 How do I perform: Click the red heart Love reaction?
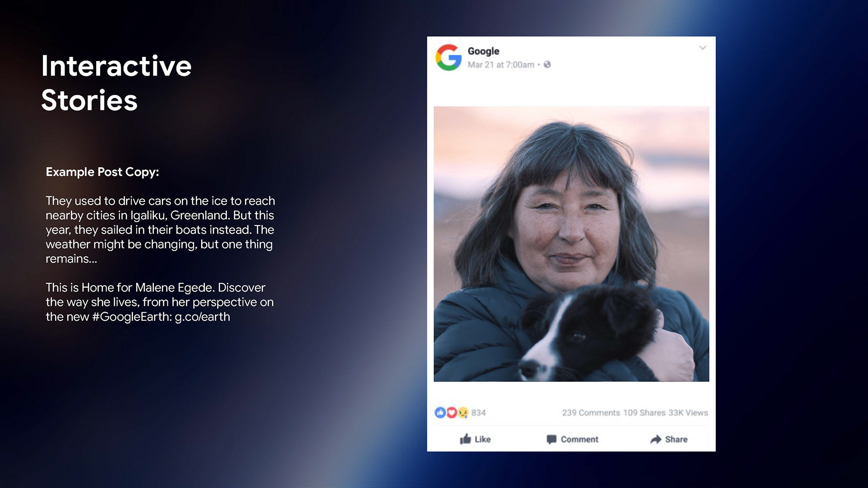(451, 413)
